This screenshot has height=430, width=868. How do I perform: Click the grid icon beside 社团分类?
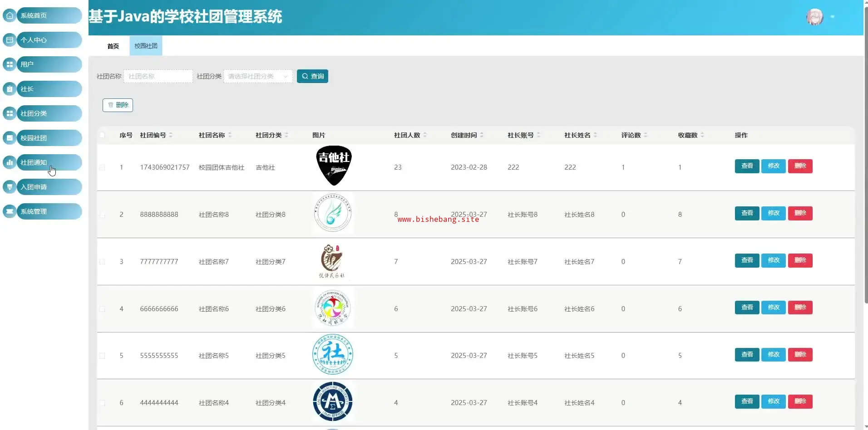[x=10, y=113]
